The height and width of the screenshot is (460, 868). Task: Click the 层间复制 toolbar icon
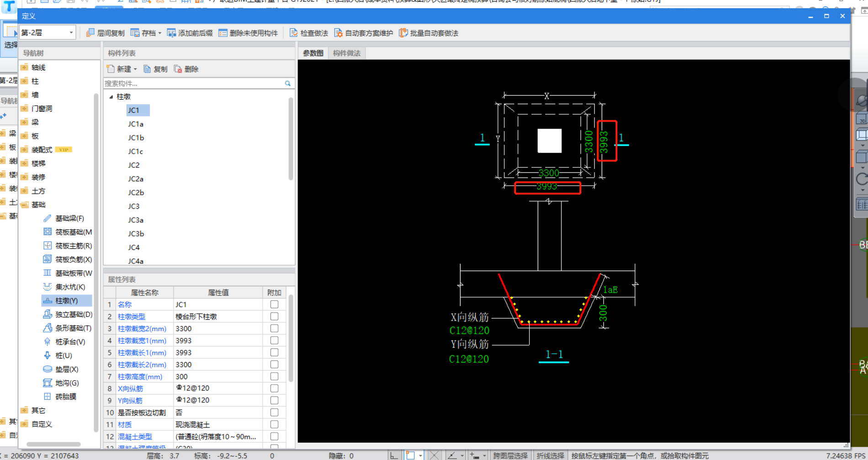pyautogui.click(x=90, y=33)
